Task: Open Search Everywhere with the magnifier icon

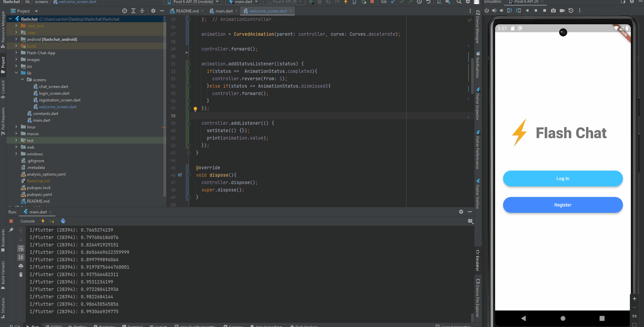Action: pos(459,2)
